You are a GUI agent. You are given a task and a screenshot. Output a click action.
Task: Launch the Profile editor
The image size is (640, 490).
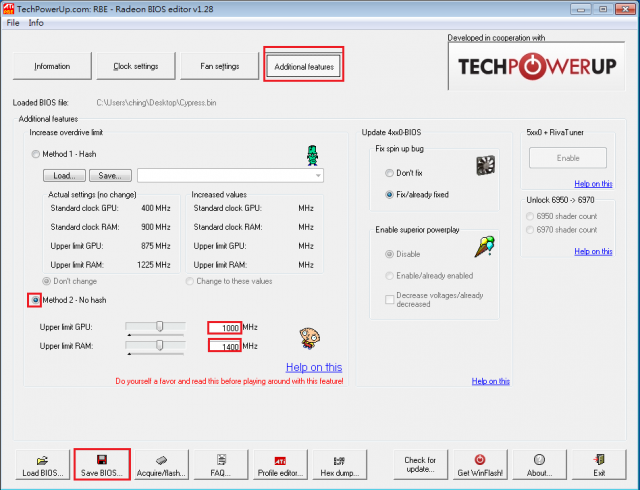(x=280, y=465)
